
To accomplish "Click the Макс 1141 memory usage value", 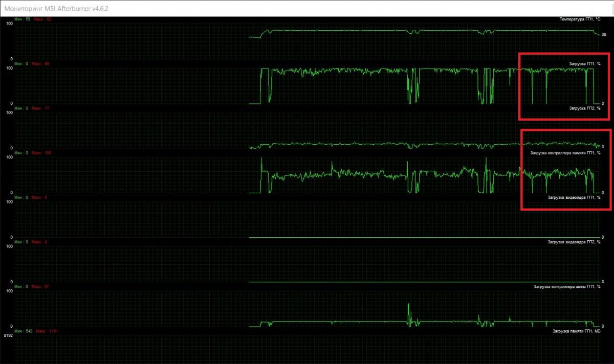I will tap(44, 331).
